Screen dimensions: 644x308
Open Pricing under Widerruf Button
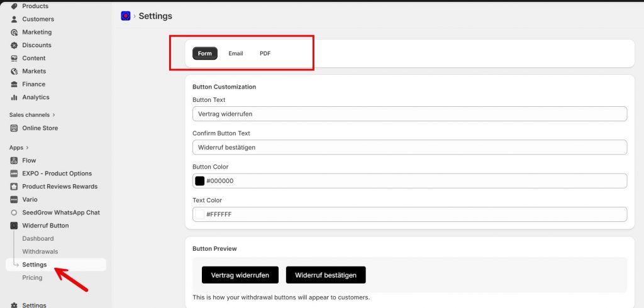[33, 278]
